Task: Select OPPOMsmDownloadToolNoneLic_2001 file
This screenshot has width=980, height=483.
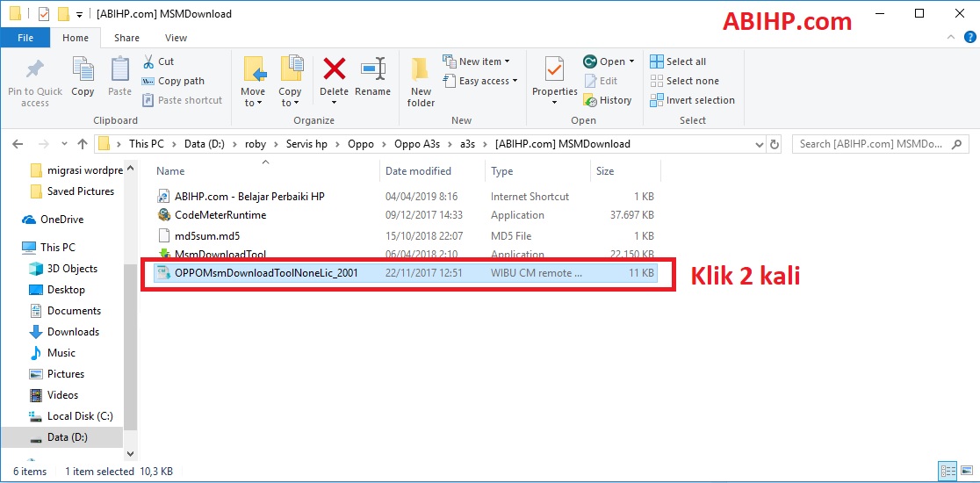Action: pyautogui.click(x=407, y=273)
